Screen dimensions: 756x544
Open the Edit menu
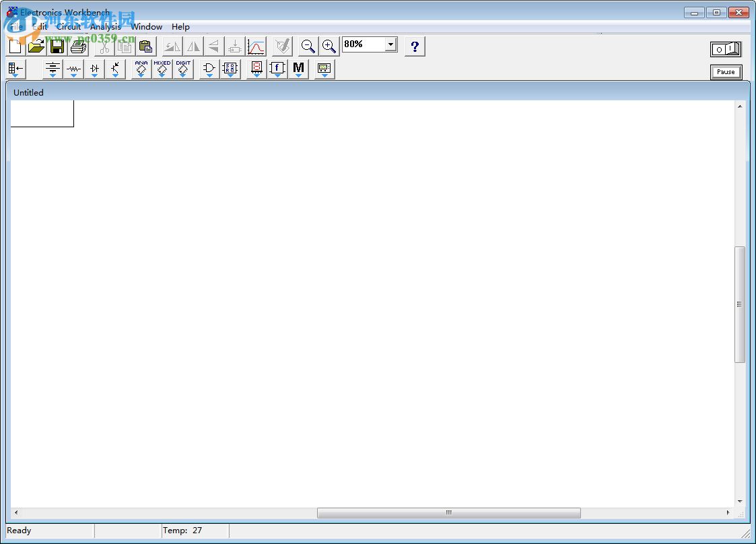pos(40,27)
